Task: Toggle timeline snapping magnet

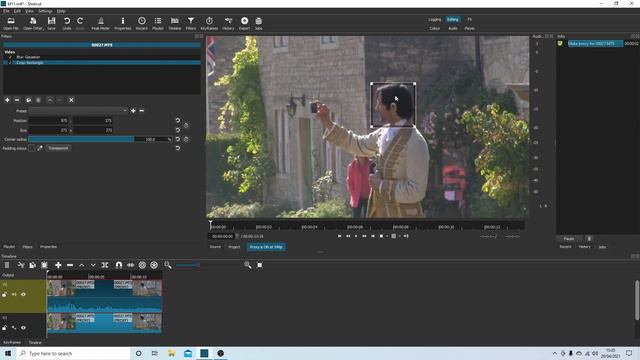Action: (x=119, y=265)
